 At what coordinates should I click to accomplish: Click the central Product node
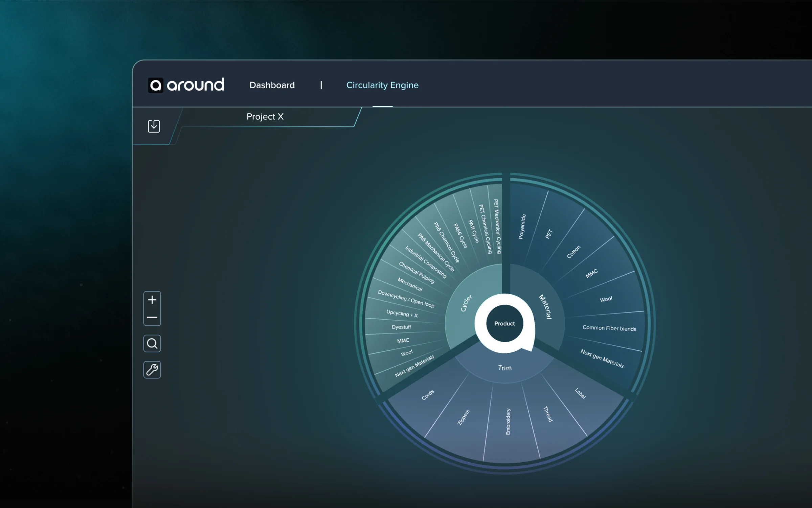(x=504, y=323)
